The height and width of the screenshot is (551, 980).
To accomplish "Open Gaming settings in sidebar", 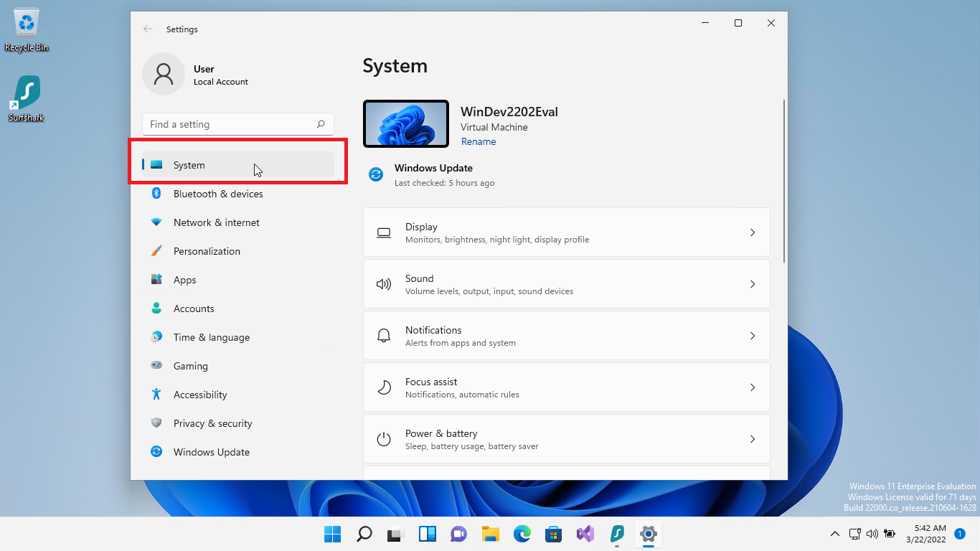I will coord(238,366).
